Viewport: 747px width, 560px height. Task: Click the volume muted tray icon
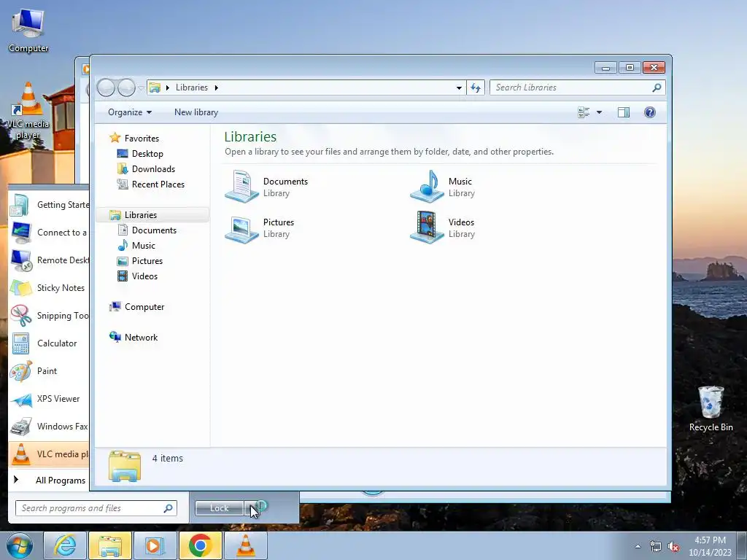click(673, 547)
